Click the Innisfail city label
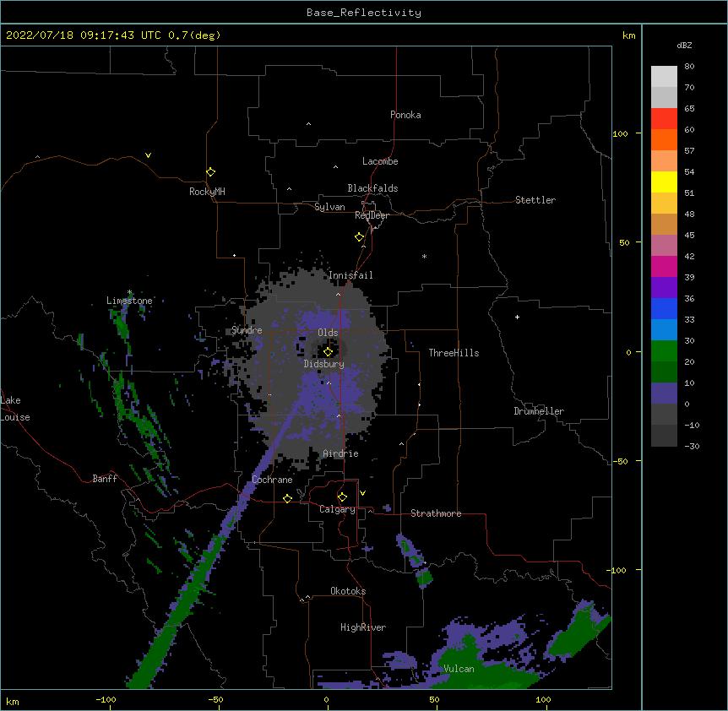 click(350, 275)
